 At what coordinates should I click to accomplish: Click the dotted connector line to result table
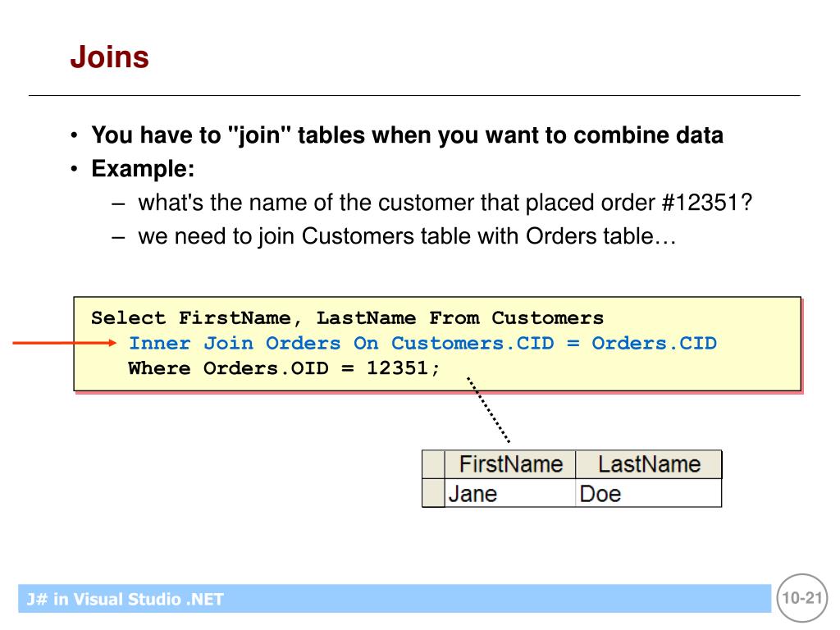tap(488, 410)
